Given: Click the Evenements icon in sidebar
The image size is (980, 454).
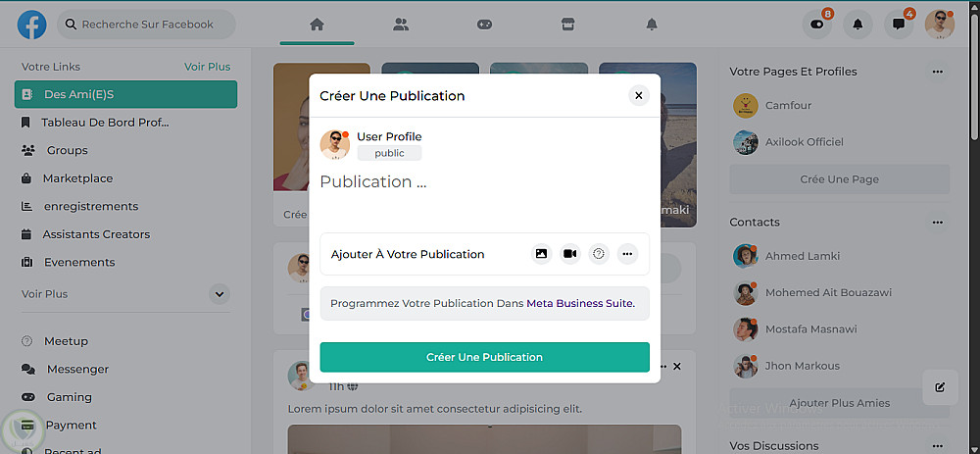Looking at the screenshot, I should pyautogui.click(x=26, y=263).
